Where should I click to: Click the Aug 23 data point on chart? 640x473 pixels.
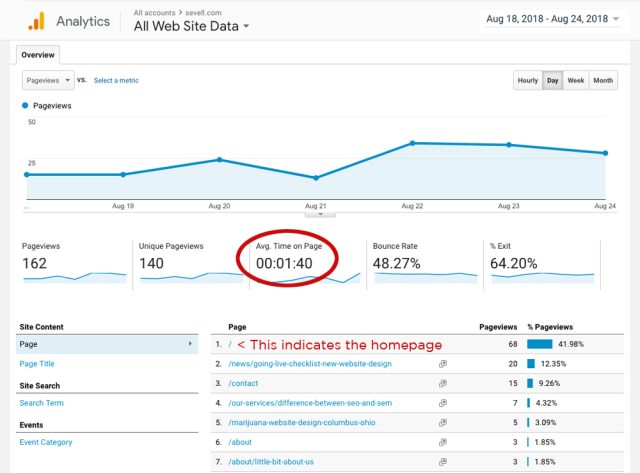click(x=509, y=145)
